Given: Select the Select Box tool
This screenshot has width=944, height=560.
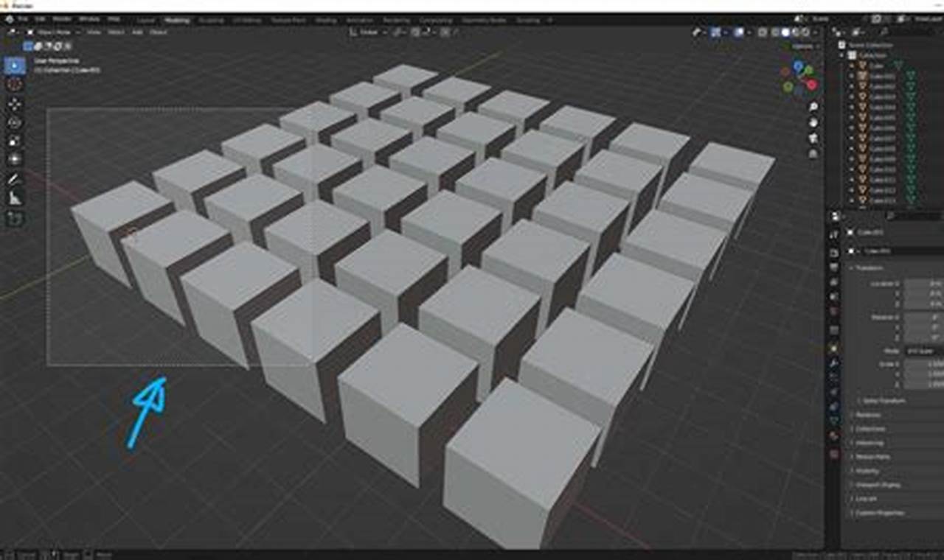Looking at the screenshot, I should pos(15,66).
